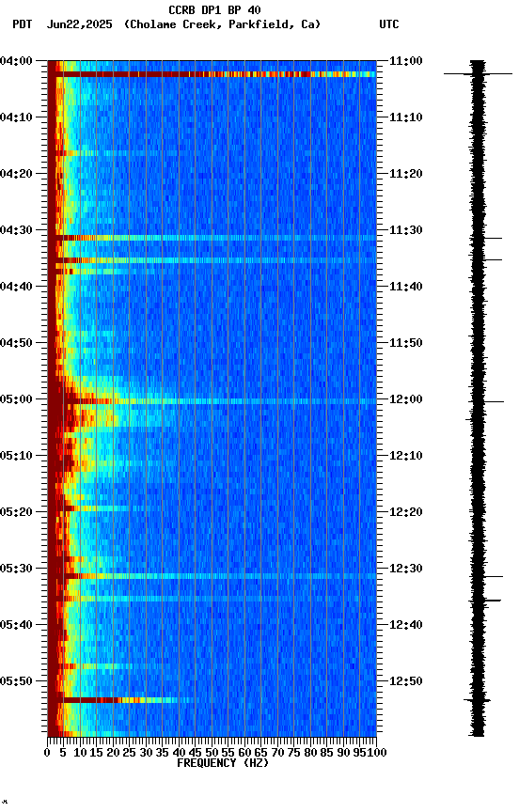519x812 pixels.
Task: Click the 05:50 PDT time label
Action: 16,682
